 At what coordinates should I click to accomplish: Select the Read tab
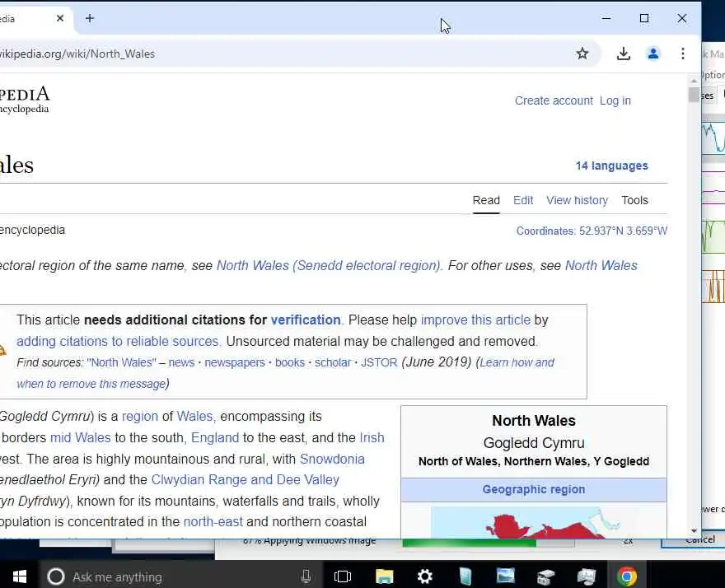[x=486, y=200]
